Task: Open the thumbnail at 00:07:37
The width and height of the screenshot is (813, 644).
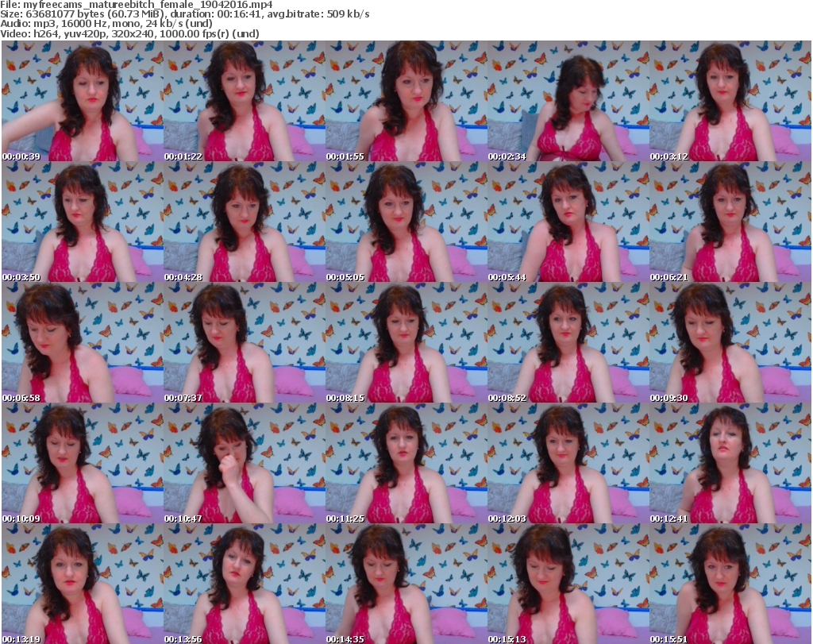Action: (x=245, y=343)
